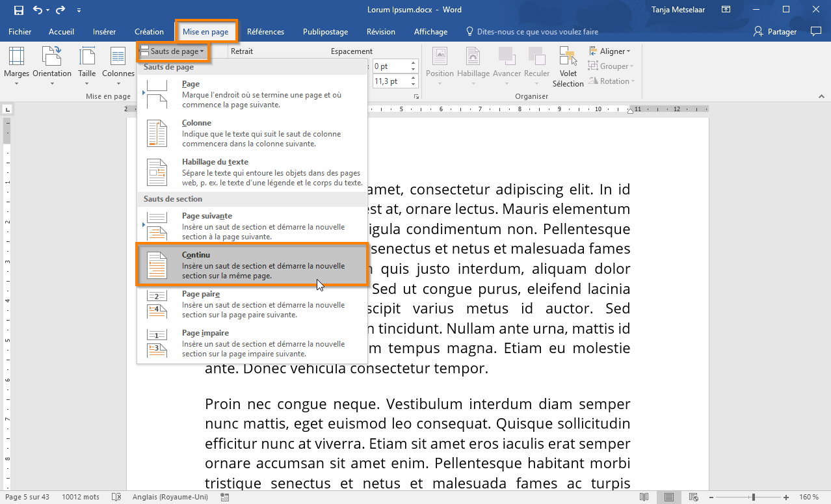
Task: Switch to Read Mode view
Action: click(644, 497)
